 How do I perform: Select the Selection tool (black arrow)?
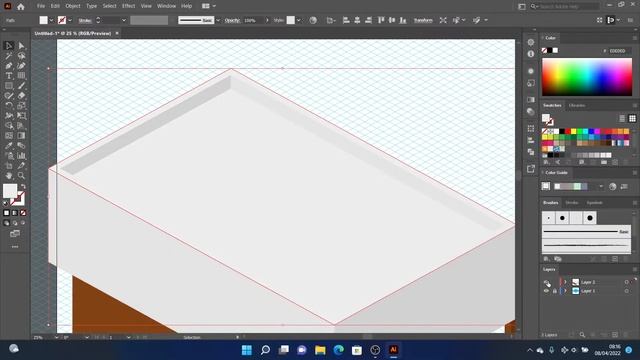(x=9, y=46)
